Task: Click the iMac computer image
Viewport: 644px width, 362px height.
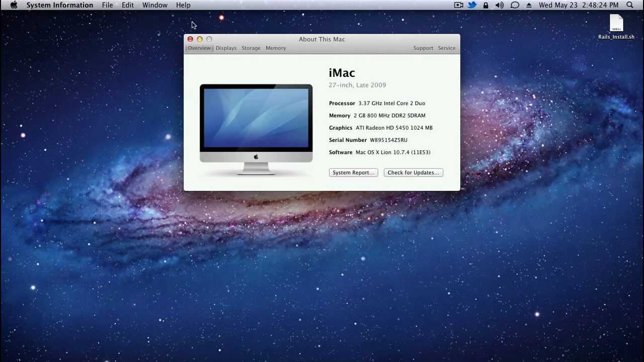Action: tap(256, 130)
